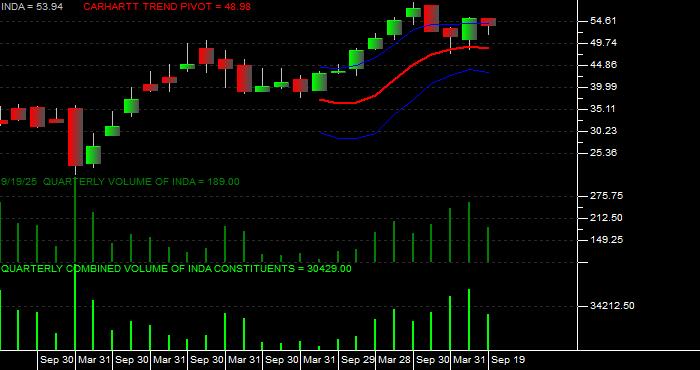700x370 pixels.
Task: Click the 30.23 price axis label
Action: pos(603,130)
